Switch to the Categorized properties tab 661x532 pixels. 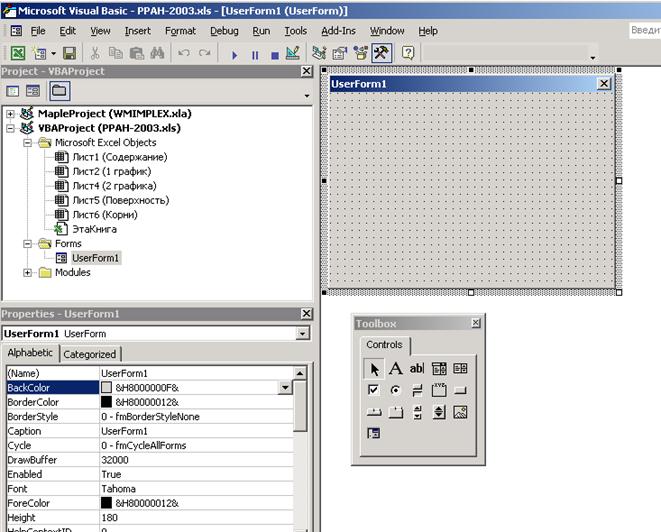pos(90,355)
